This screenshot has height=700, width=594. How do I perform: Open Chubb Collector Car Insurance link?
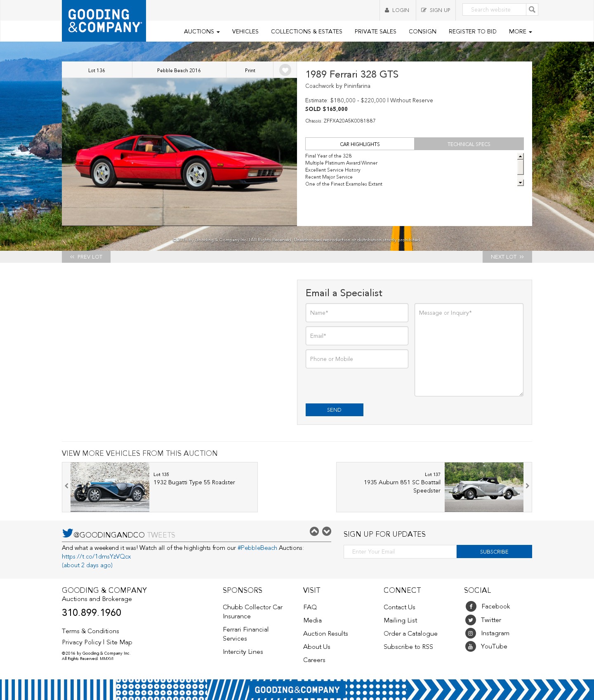252,612
